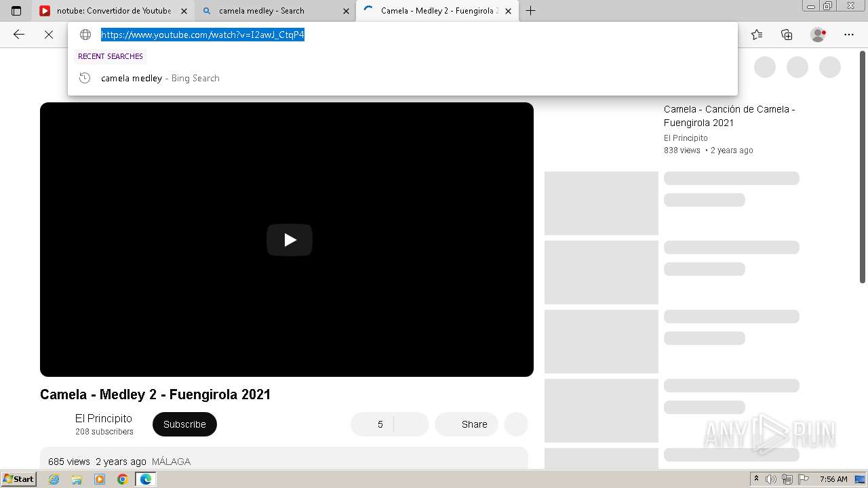Select Microsoft Edge in taskbar
This screenshot has height=488, width=868.
pos(146,479)
